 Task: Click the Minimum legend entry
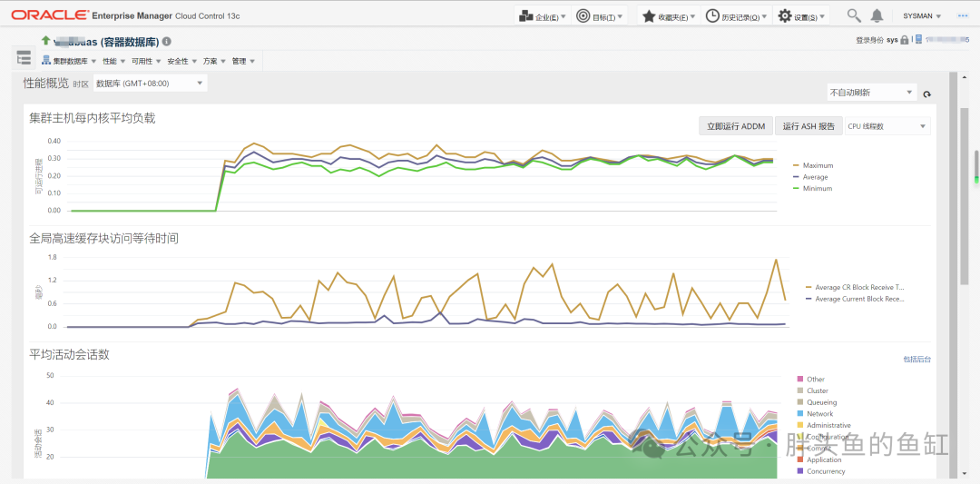[x=812, y=188]
